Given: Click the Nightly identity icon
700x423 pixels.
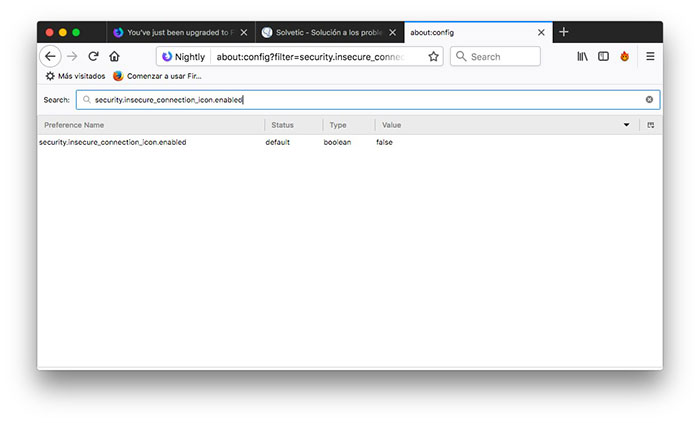Looking at the screenshot, I should [x=167, y=57].
